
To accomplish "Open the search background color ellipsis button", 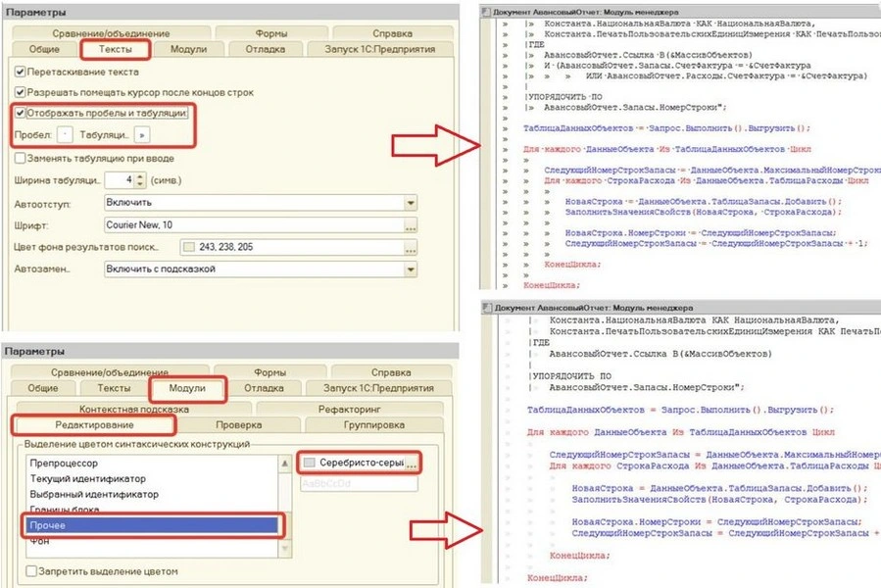I will [x=411, y=247].
